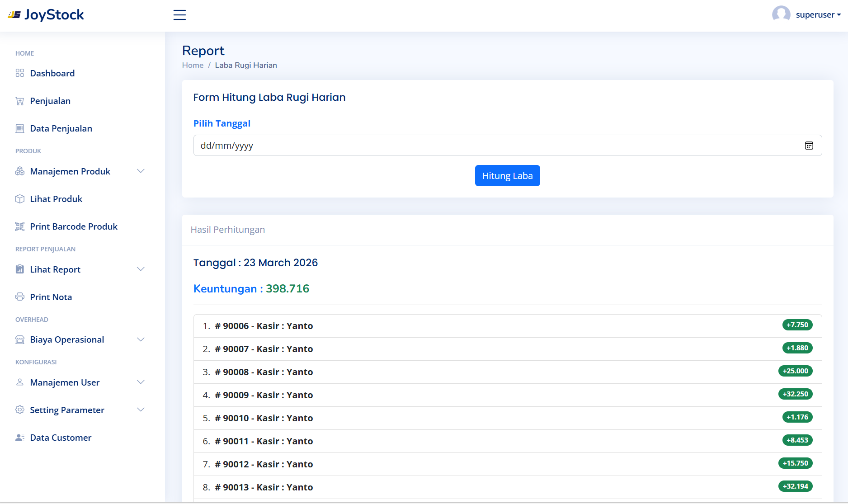
Task: Click the +8.453 profit badge
Action: coord(797,440)
